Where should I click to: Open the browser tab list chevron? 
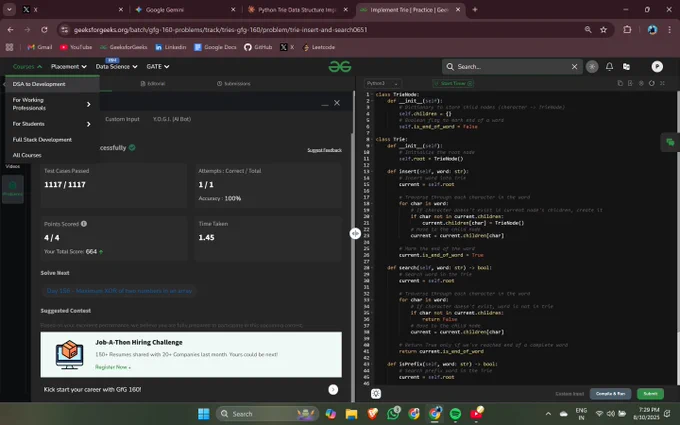tap(9, 9)
